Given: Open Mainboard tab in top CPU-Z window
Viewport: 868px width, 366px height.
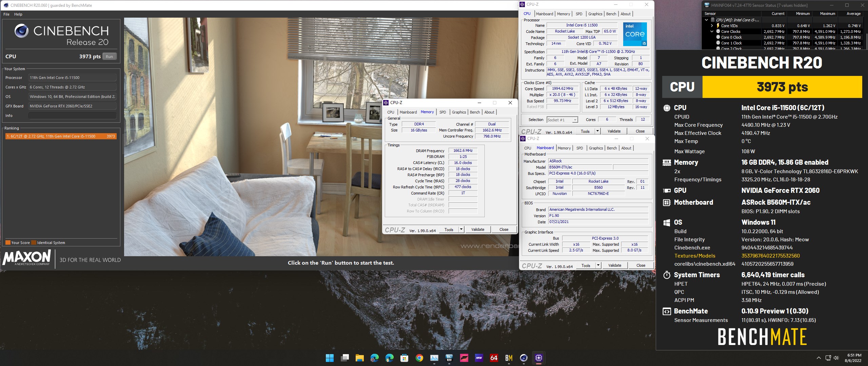Looking at the screenshot, I should coord(545,14).
